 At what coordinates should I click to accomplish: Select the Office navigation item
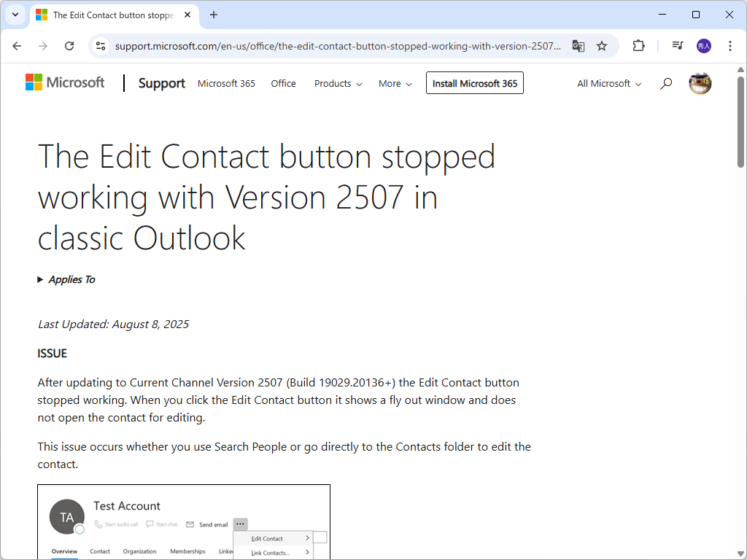[283, 84]
